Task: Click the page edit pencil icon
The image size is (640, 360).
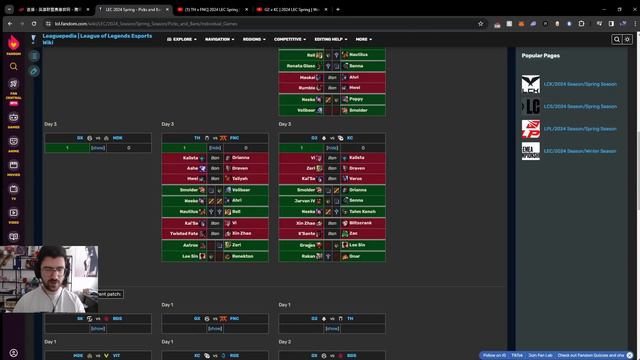Action: [34, 71]
